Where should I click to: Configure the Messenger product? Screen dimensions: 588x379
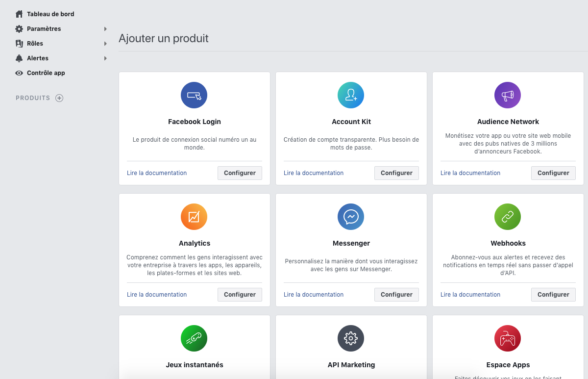point(396,295)
